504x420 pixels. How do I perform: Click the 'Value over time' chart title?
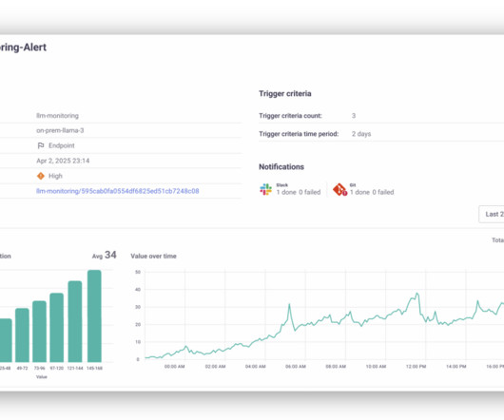tap(154, 256)
